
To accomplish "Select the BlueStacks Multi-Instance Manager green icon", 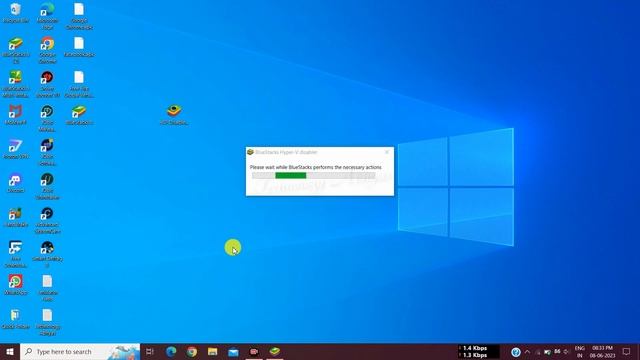I will pyautogui.click(x=16, y=84).
